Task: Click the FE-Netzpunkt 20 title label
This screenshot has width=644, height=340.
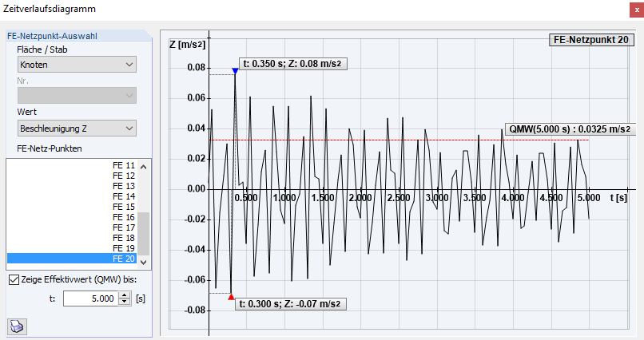Action: pyautogui.click(x=591, y=40)
